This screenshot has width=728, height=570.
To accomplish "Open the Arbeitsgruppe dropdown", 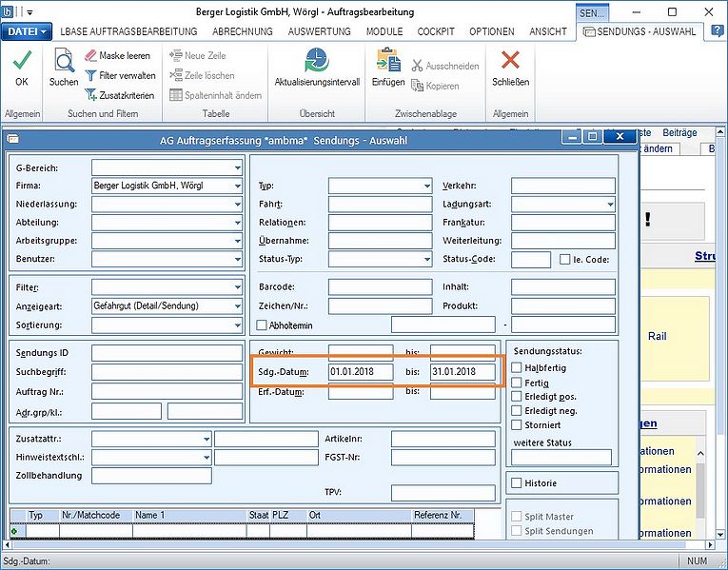I will [x=237, y=241].
